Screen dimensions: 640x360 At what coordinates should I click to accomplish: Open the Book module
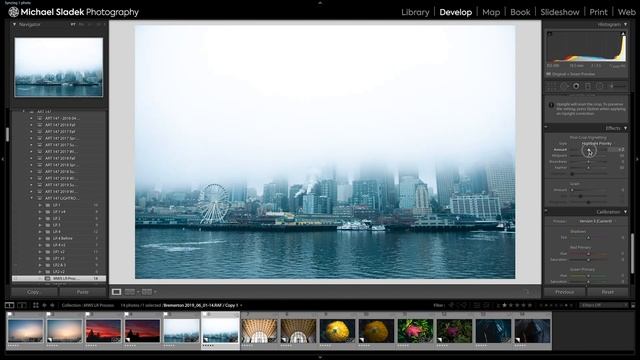tap(520, 12)
